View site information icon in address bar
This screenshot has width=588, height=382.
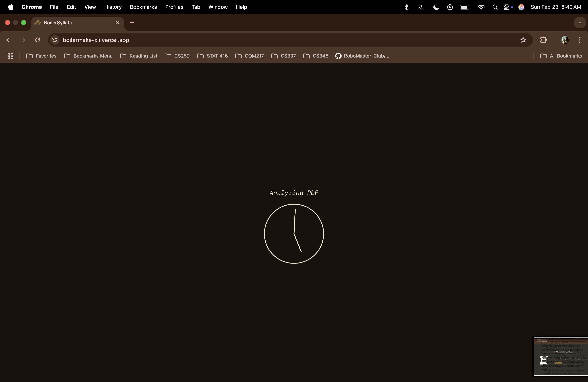[x=55, y=40]
